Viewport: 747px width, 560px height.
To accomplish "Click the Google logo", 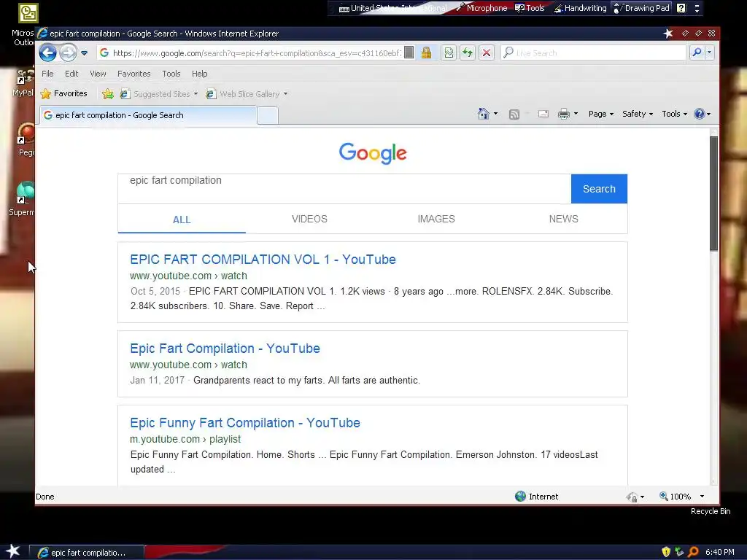I will (x=373, y=153).
